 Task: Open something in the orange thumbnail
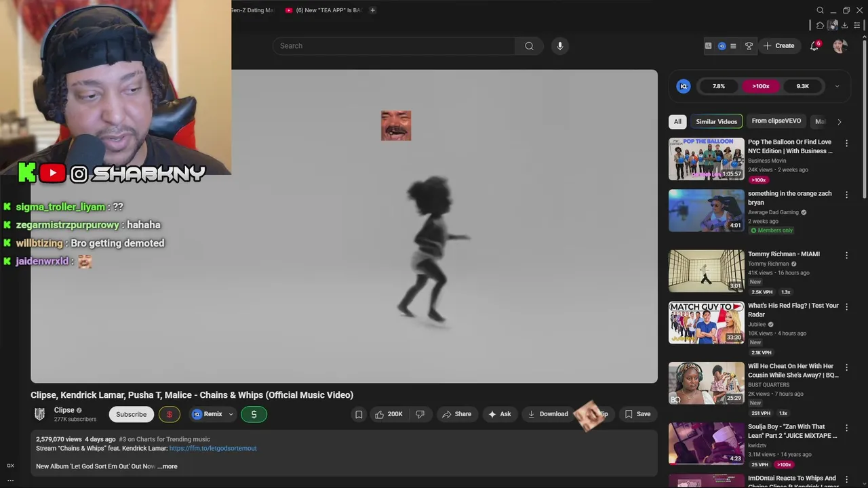pyautogui.click(x=707, y=211)
